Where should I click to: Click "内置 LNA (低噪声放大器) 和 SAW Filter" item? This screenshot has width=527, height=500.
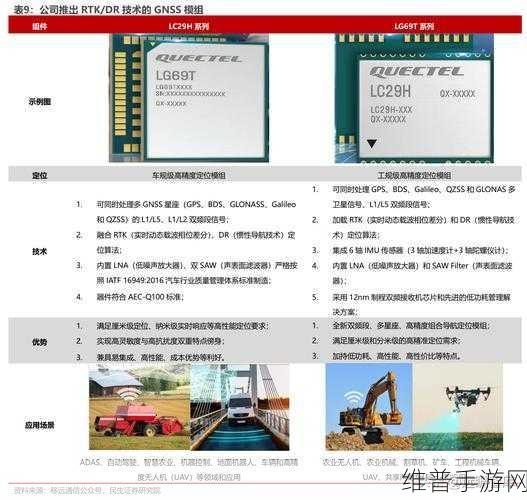(x=422, y=273)
